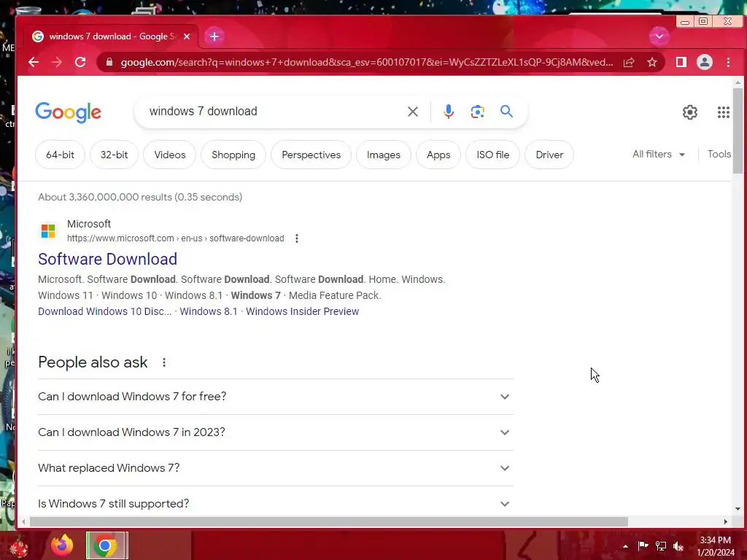
Task: Select the Perspectives filter chip
Action: [x=311, y=155]
